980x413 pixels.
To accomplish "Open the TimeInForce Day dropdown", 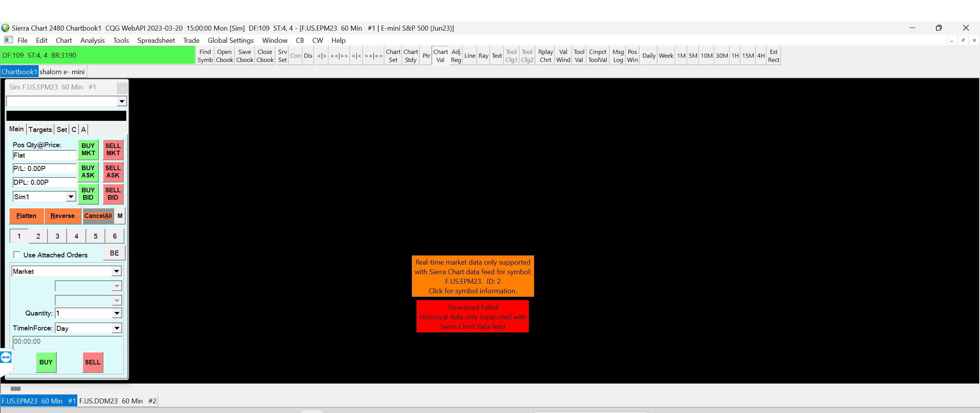I will point(116,328).
